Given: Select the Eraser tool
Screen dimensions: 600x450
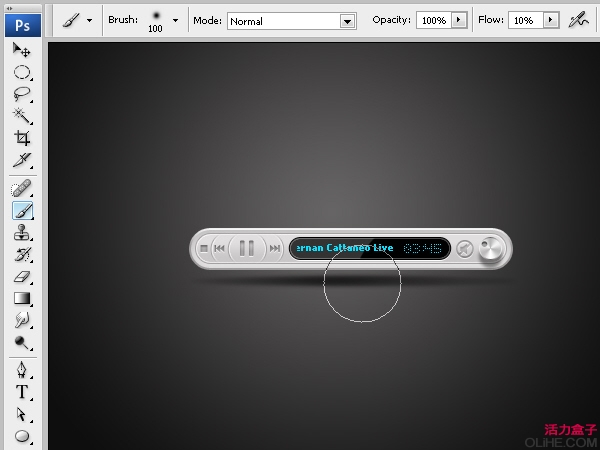Looking at the screenshot, I should coord(22,276).
